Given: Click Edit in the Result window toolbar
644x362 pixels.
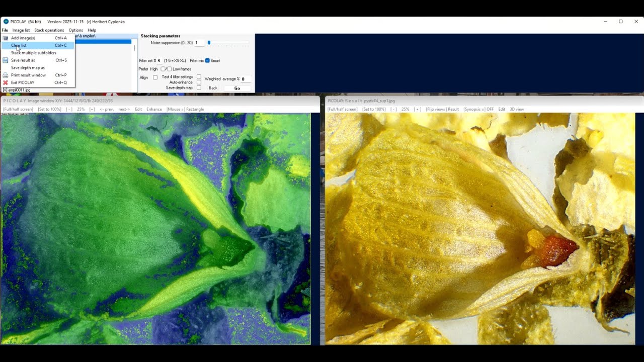Looking at the screenshot, I should click(x=502, y=109).
